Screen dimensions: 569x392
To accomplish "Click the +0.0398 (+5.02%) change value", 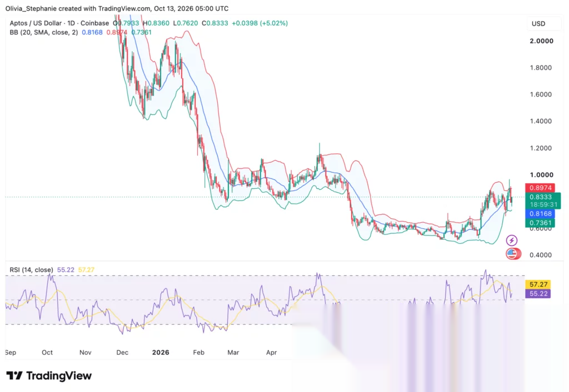I will coord(260,23).
